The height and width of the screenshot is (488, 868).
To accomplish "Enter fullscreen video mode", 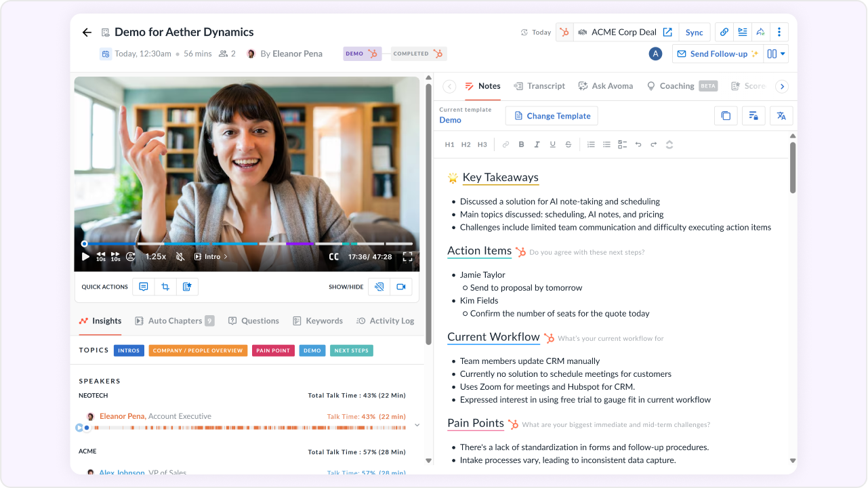I will pos(408,257).
